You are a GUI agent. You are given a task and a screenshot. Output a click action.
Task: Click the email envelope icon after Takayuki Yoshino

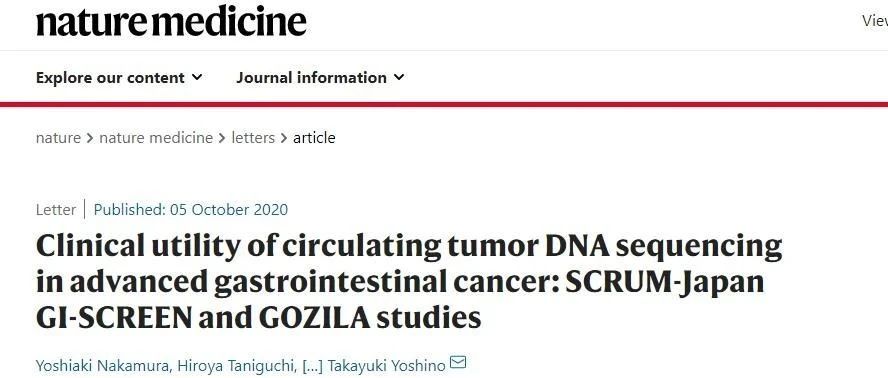458,362
